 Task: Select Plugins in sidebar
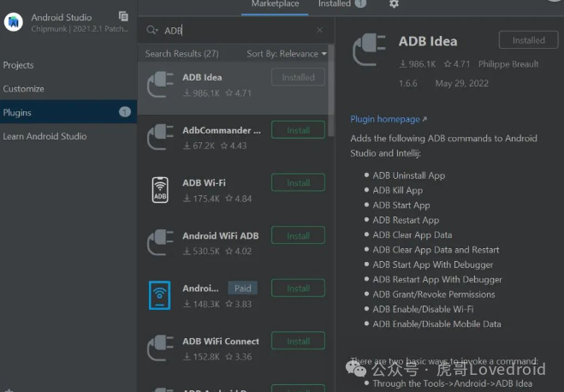tap(68, 112)
